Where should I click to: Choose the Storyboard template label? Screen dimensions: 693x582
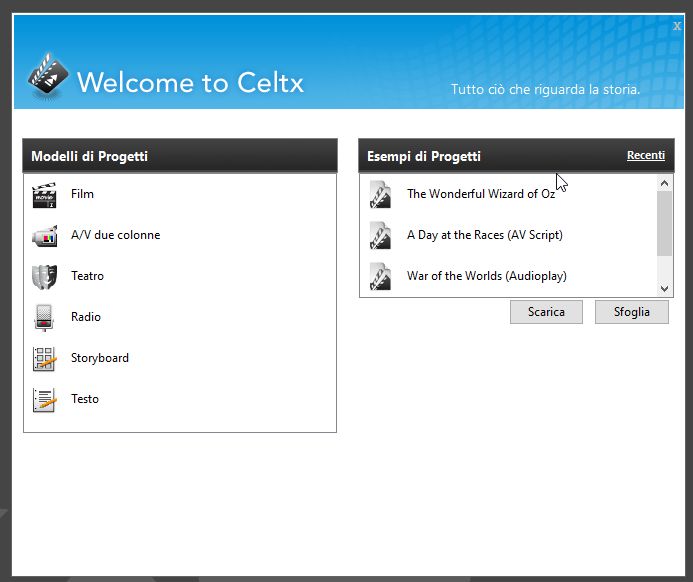[100, 358]
